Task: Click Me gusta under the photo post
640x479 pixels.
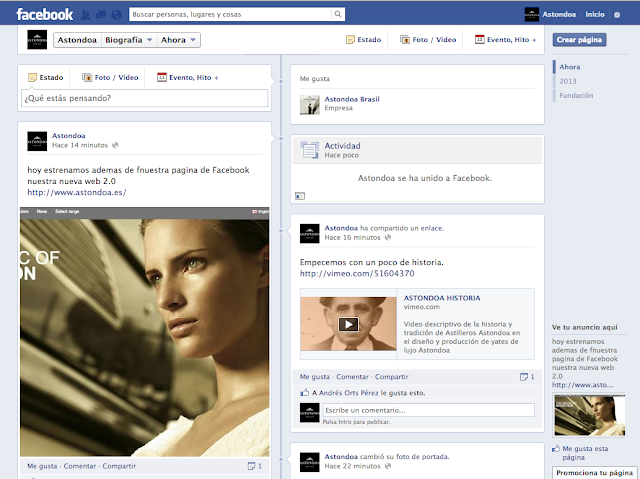Action: (x=42, y=466)
